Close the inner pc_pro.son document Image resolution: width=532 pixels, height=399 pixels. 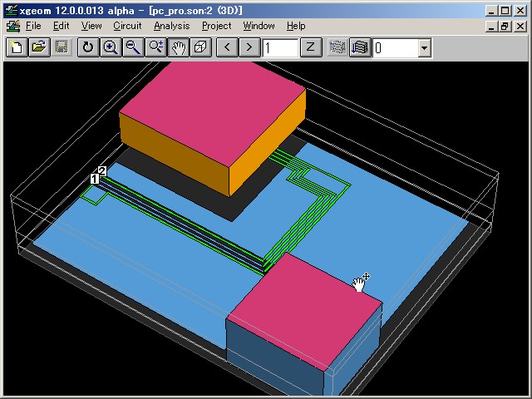[520, 26]
